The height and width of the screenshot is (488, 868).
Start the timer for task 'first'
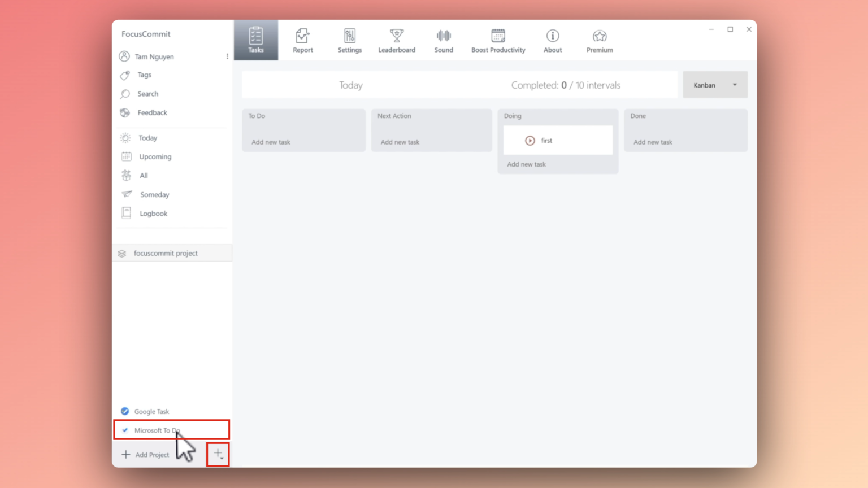click(x=530, y=141)
